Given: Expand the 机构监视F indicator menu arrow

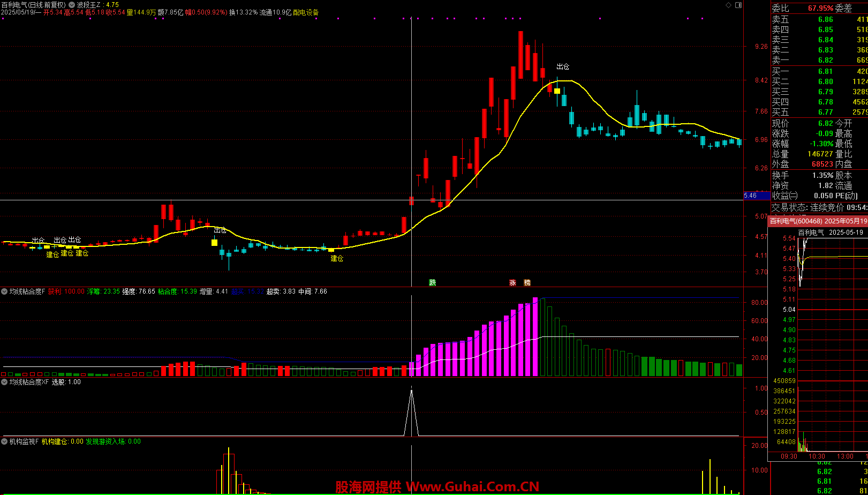Looking at the screenshot, I should point(4,441).
